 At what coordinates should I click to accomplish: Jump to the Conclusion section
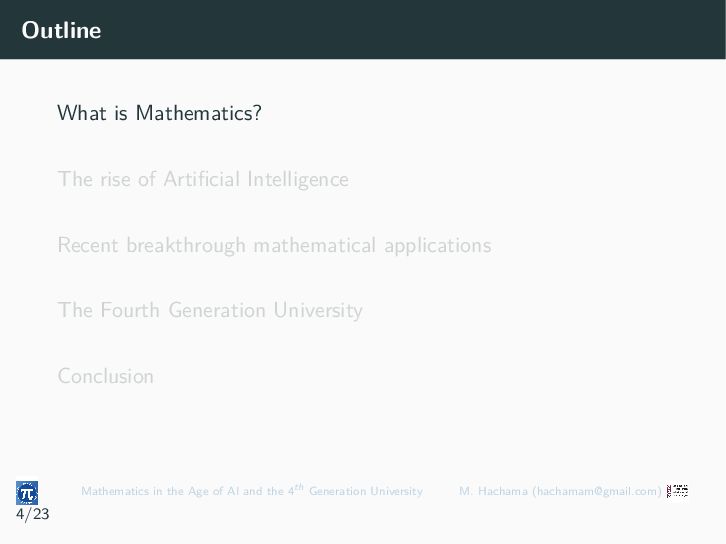click(106, 376)
